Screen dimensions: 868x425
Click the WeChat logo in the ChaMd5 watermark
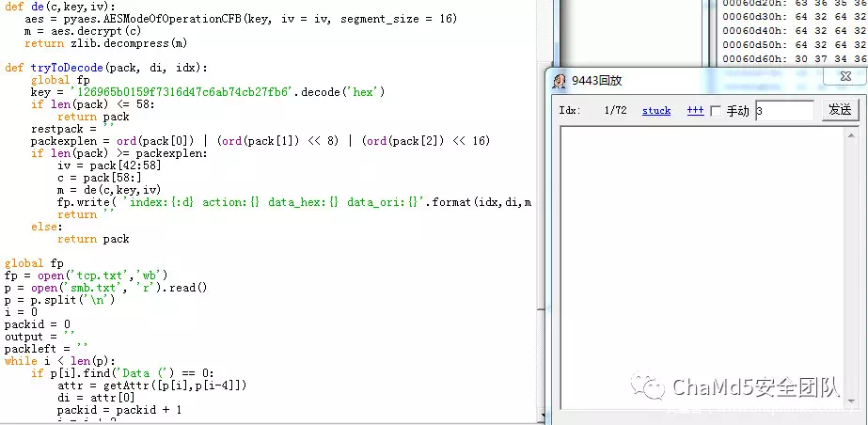tap(647, 387)
